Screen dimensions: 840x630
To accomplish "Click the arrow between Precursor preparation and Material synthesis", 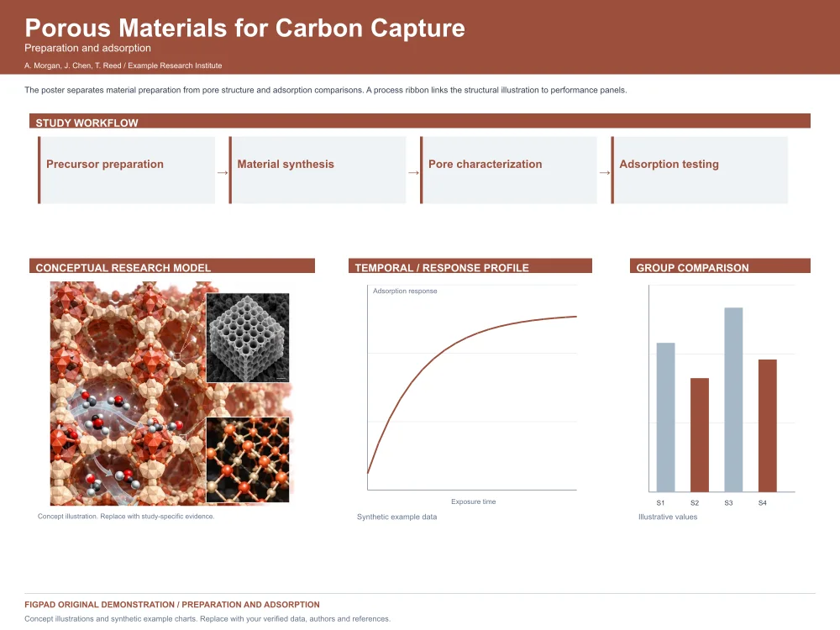I will 223,173.
